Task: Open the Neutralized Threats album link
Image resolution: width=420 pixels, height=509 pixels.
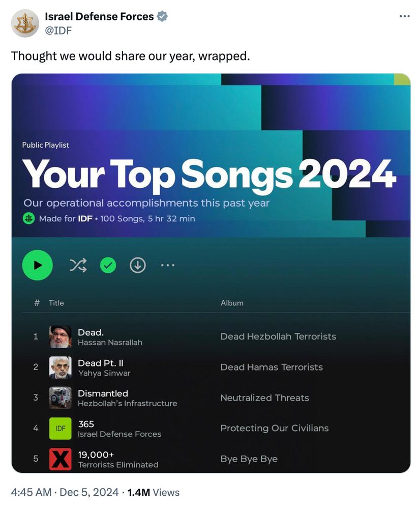Action: [264, 398]
